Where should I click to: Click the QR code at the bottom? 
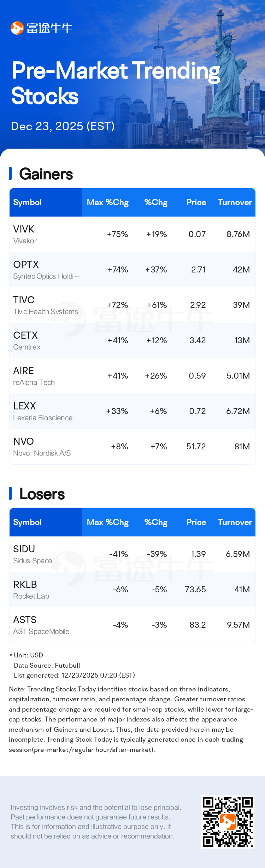point(228,822)
